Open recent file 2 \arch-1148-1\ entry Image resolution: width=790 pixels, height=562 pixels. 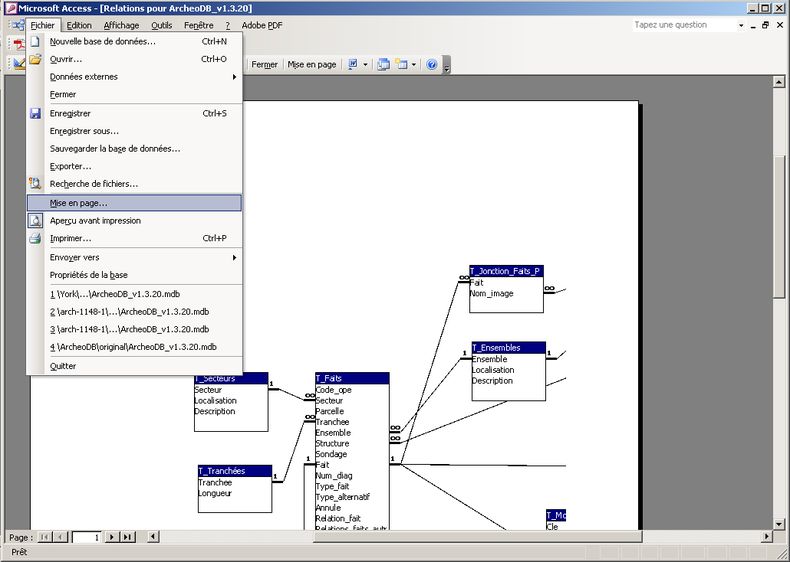click(x=134, y=312)
